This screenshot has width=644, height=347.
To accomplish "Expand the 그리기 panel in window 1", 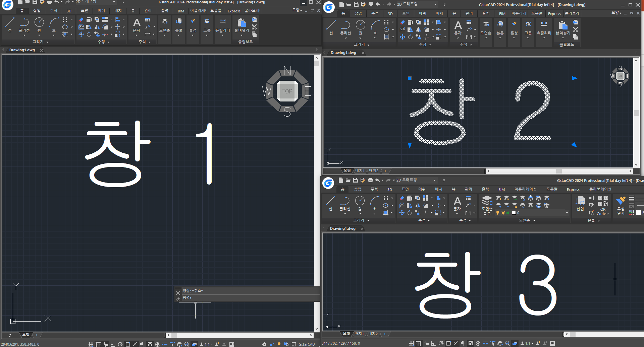I will [40, 42].
